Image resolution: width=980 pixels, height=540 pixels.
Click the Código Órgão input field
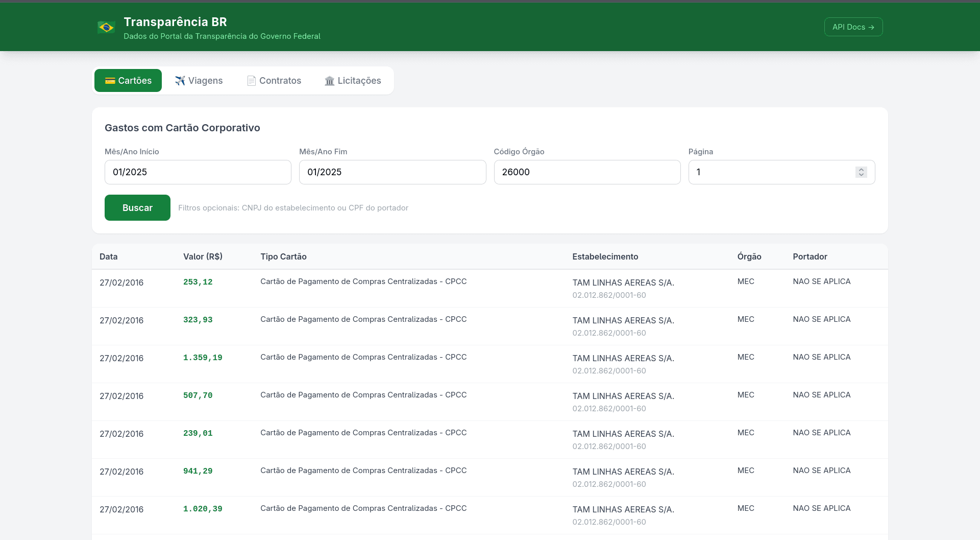[x=587, y=172]
